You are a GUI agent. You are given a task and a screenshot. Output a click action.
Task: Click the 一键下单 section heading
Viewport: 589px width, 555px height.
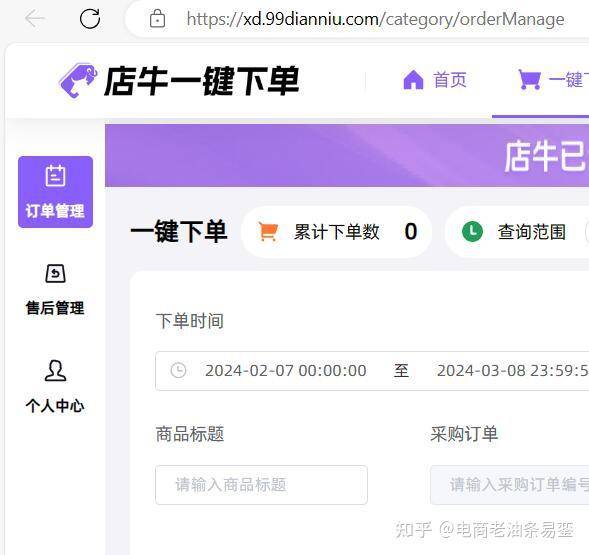(179, 231)
